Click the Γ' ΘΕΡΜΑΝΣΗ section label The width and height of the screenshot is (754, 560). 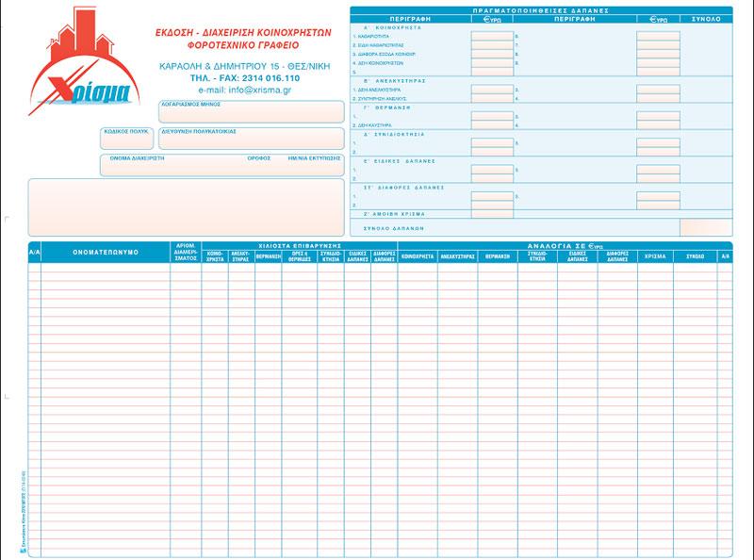point(387,107)
